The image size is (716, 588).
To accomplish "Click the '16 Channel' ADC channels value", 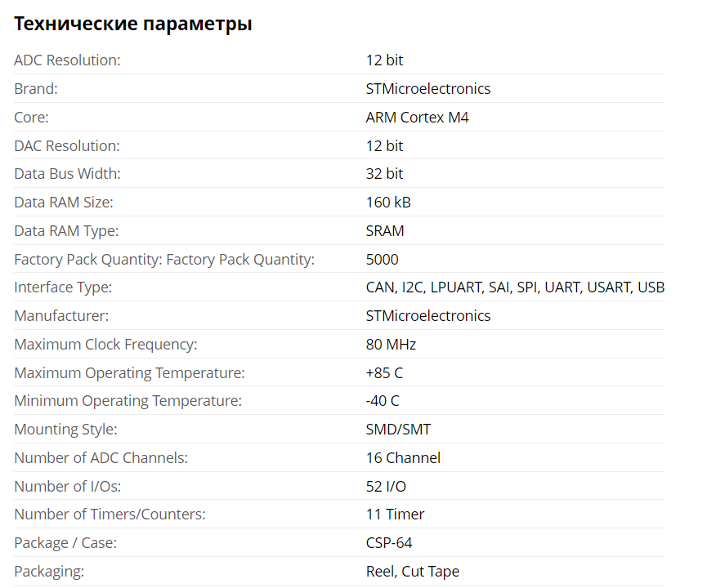I will pyautogui.click(x=403, y=458).
